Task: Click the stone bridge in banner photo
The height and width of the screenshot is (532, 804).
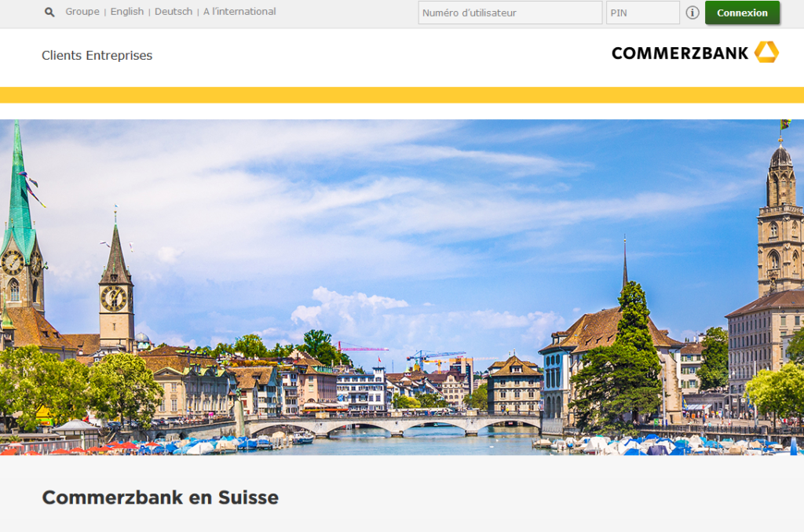Action: (x=395, y=425)
